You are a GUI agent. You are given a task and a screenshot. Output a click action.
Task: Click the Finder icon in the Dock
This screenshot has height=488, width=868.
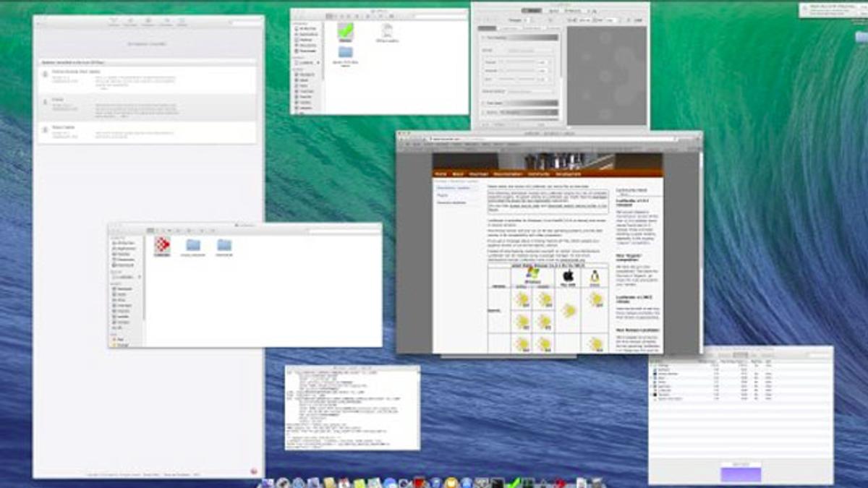(x=268, y=482)
